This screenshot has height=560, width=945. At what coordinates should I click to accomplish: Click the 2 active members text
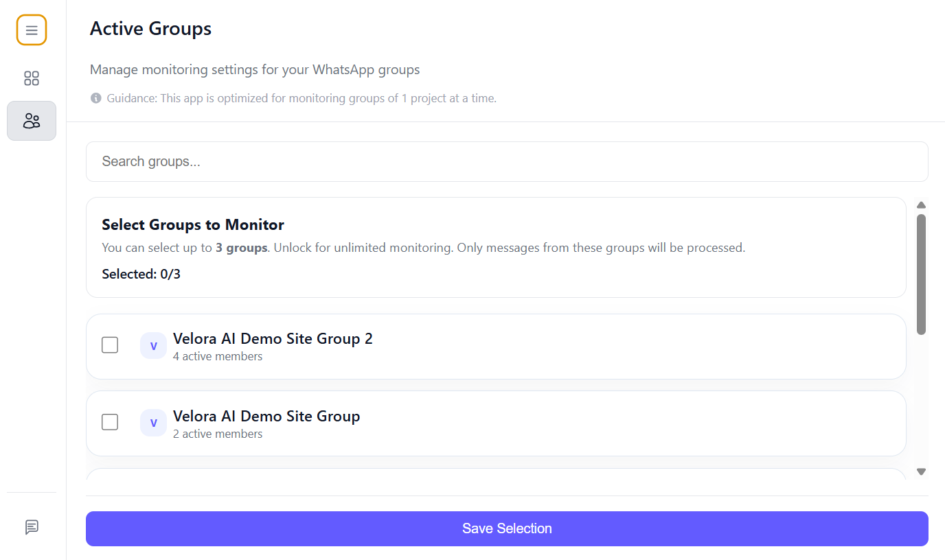218,434
